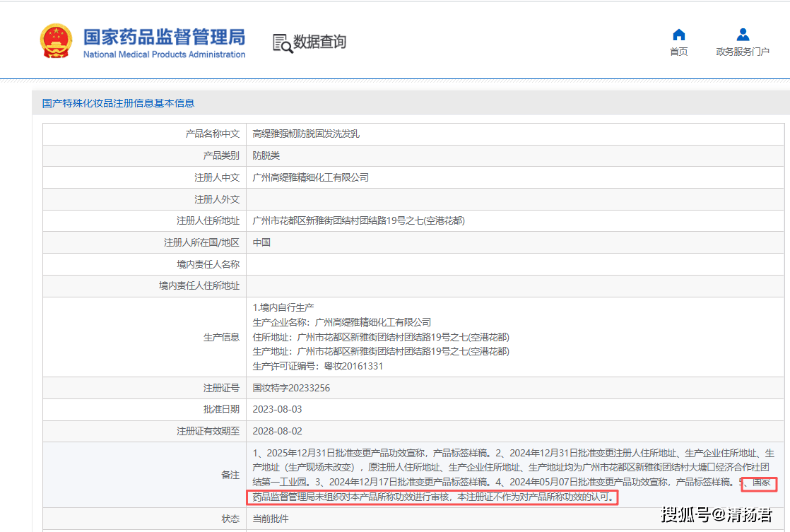Click the 住所地址 line in production info
The image size is (790, 532).
click(x=381, y=337)
